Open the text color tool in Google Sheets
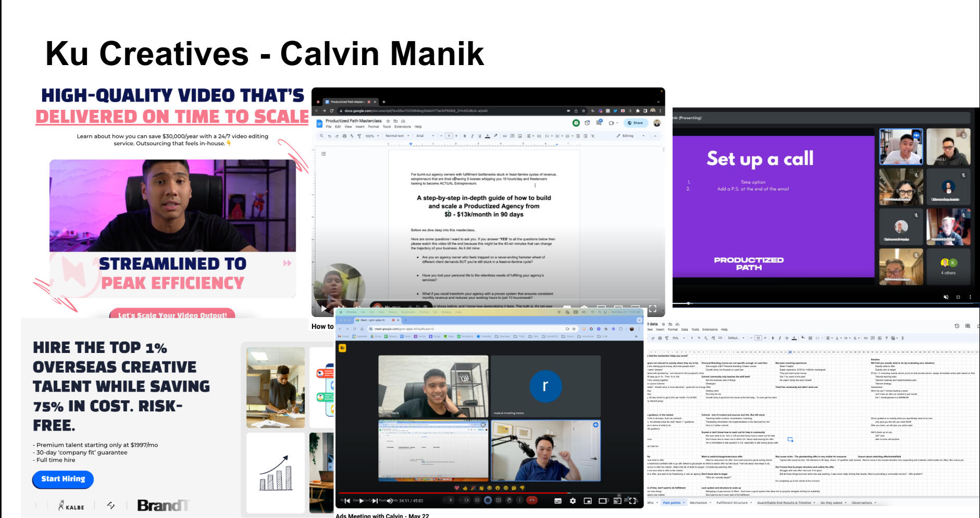Image resolution: width=980 pixels, height=518 pixels. (x=794, y=338)
